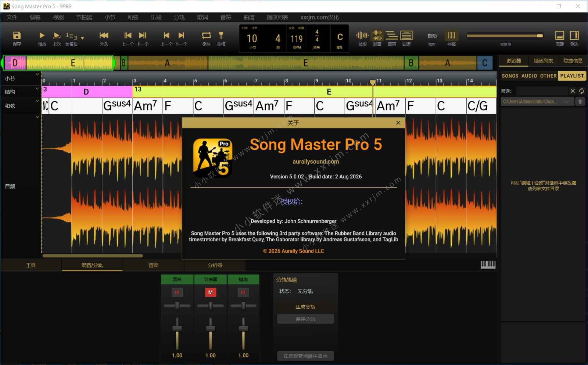Select the OTHER browser tab
The image size is (588, 365).
click(x=548, y=76)
